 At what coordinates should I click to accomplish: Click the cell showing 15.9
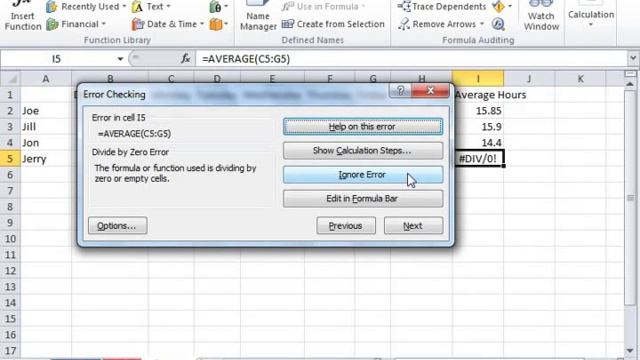click(x=478, y=127)
